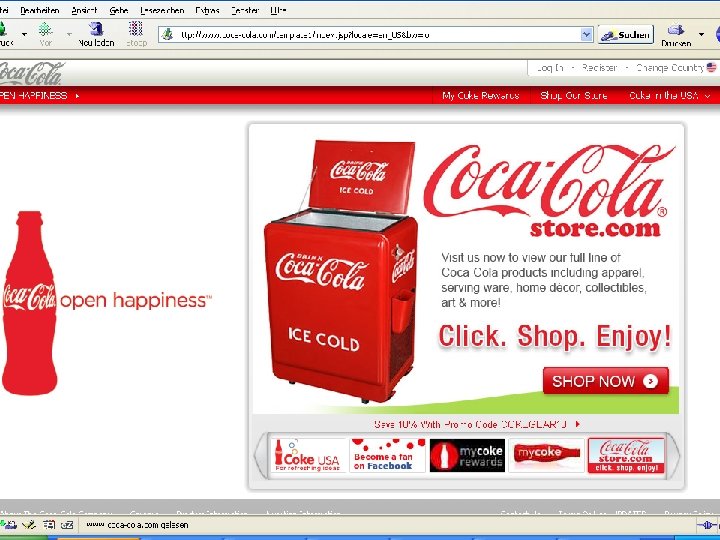Expand the Coke in the USA dropdown
This screenshot has height=540, width=720.
669,96
